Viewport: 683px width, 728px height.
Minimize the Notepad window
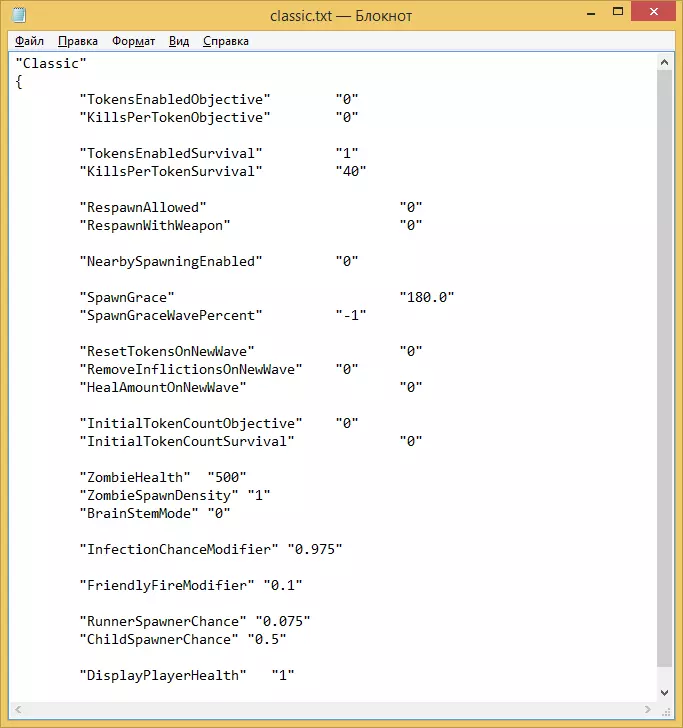591,13
